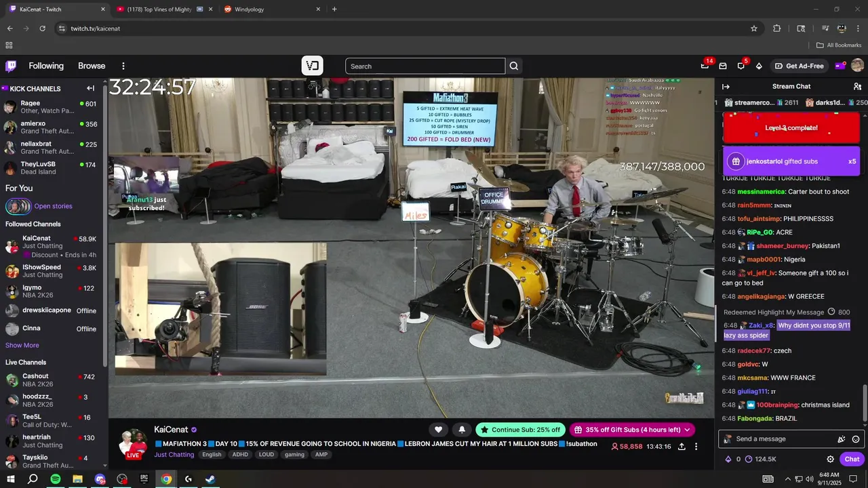Open the three-dot menu beside Browse
The image size is (868, 488).
click(x=123, y=66)
